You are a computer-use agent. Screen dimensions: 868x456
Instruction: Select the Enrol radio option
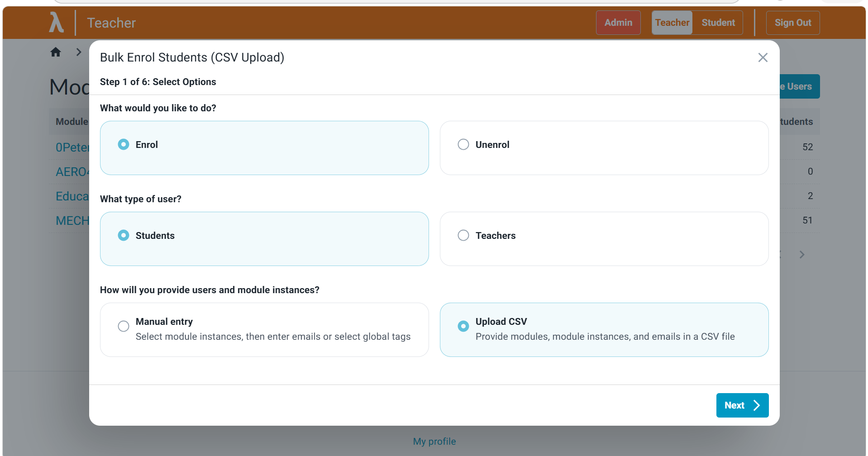264,148
